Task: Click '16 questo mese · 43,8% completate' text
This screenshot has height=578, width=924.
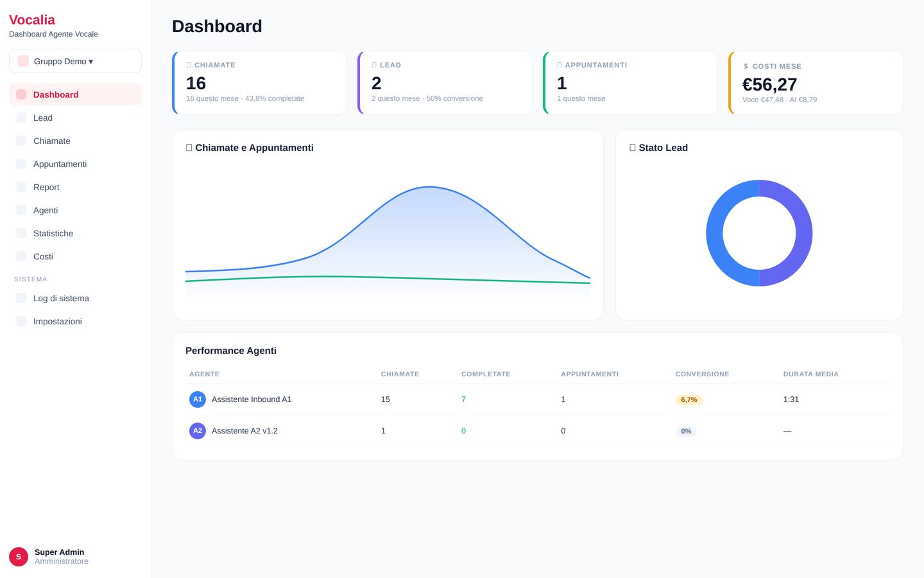Action: click(245, 98)
